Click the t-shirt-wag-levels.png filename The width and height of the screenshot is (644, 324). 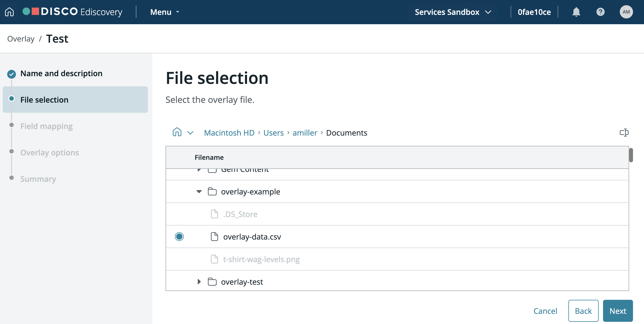click(x=261, y=259)
